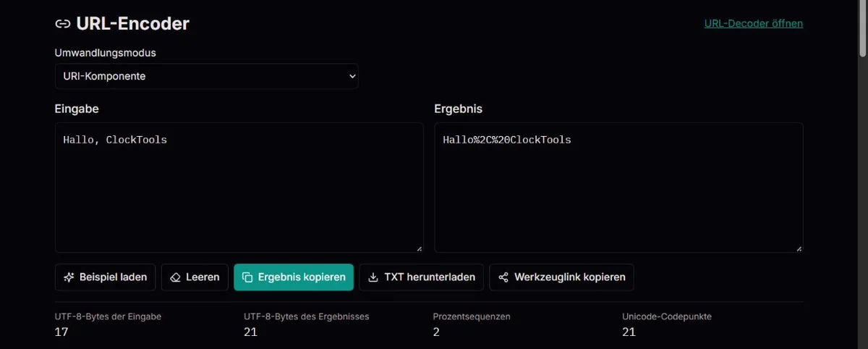Click the Eingabe textarea resize handle
Screen dimensions: 868x349
419,248
